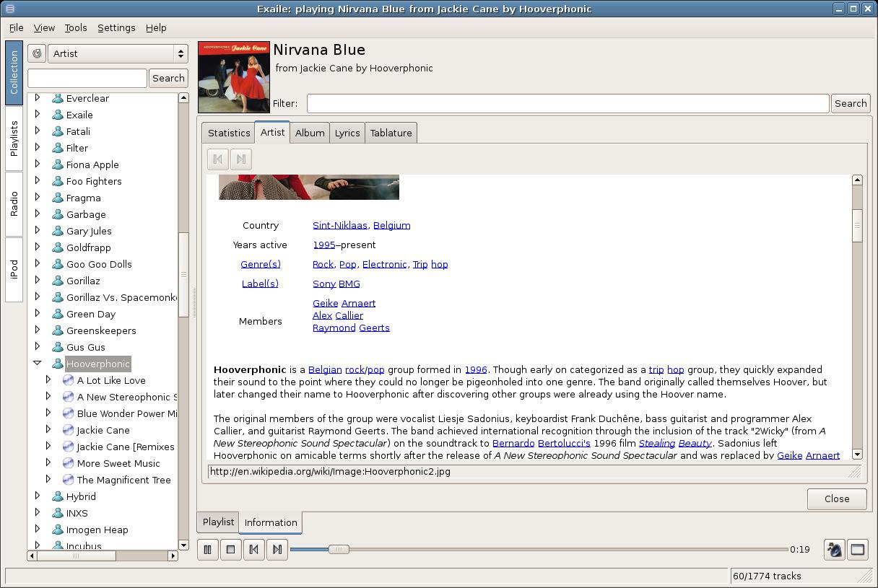Expand the A New Stereophonic album
878x588 pixels.
click(x=48, y=397)
